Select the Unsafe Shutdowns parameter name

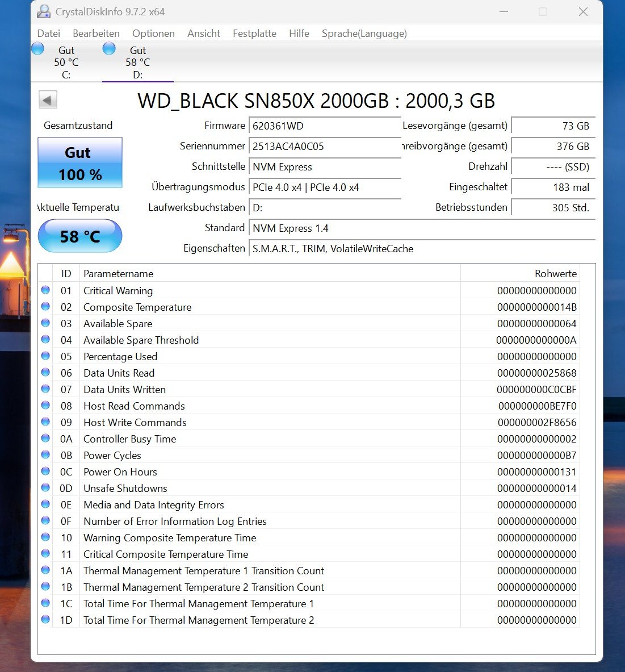coord(125,489)
